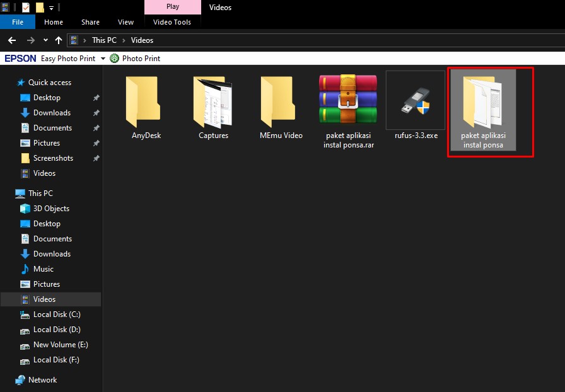The image size is (565, 392).
Task: Open the MEmu Video folder icon
Action: click(x=278, y=102)
